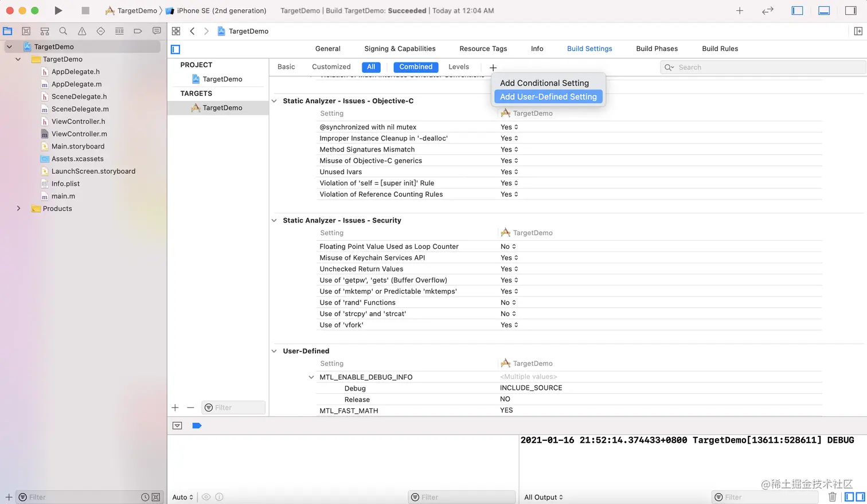Collapse the User-Defined section

(x=274, y=351)
